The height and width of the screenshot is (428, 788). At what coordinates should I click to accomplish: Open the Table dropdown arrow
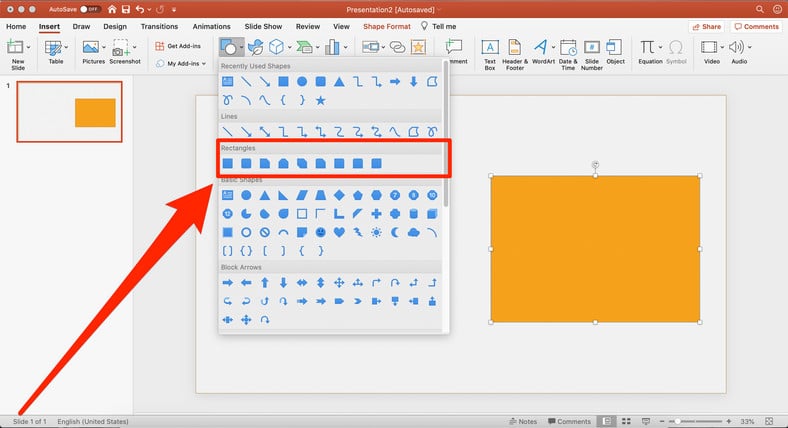coord(66,47)
